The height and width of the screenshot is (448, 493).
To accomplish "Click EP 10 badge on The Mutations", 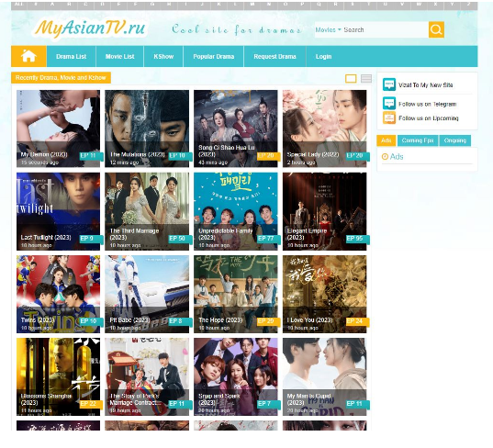I will pos(180,156).
